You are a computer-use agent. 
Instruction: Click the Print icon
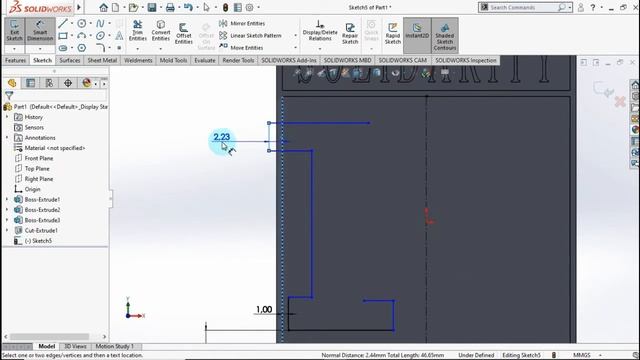click(170, 7)
